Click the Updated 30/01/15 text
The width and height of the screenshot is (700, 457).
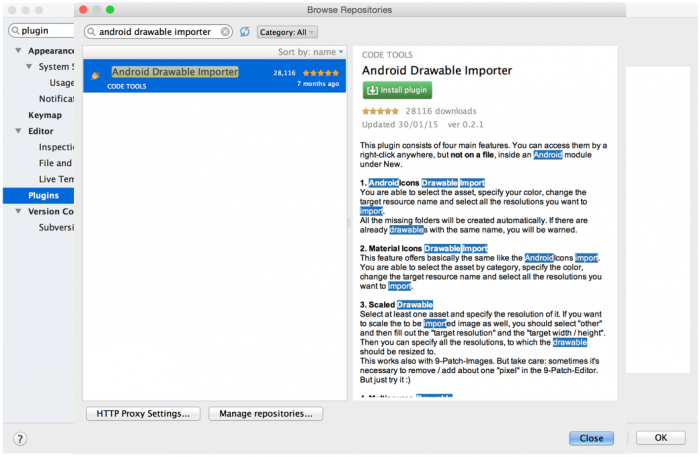click(x=400, y=125)
